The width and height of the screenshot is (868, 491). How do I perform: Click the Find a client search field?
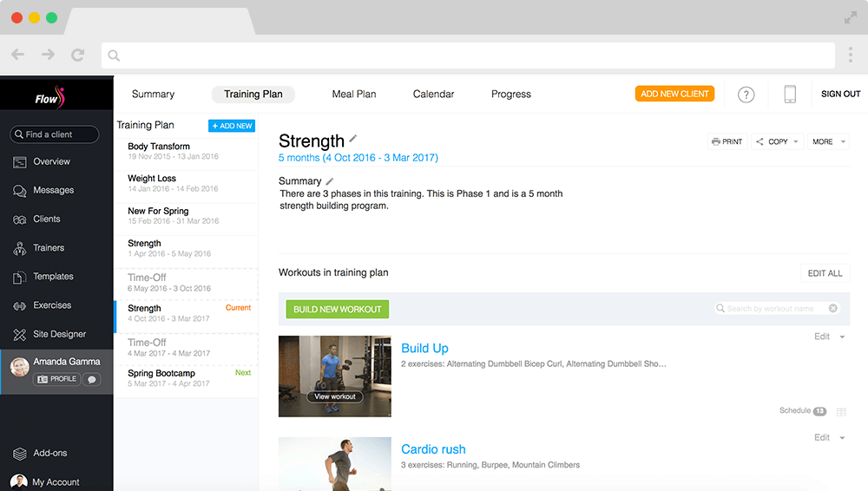54,134
